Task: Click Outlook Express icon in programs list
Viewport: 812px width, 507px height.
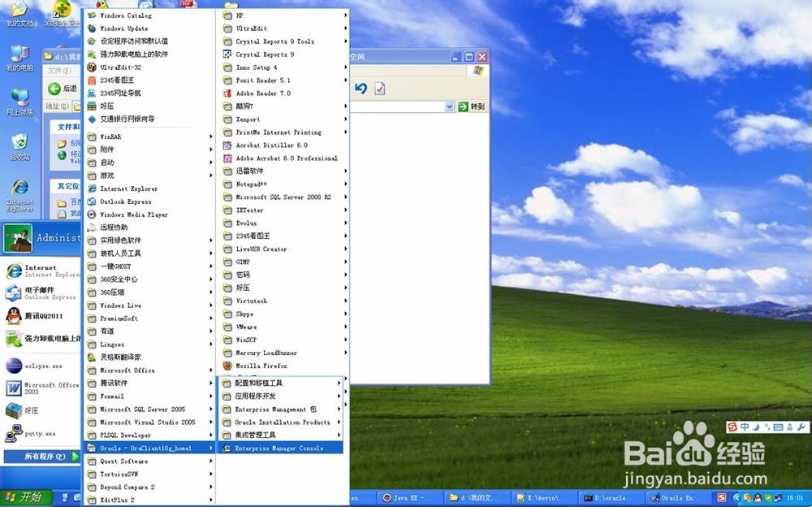Action: coord(92,201)
